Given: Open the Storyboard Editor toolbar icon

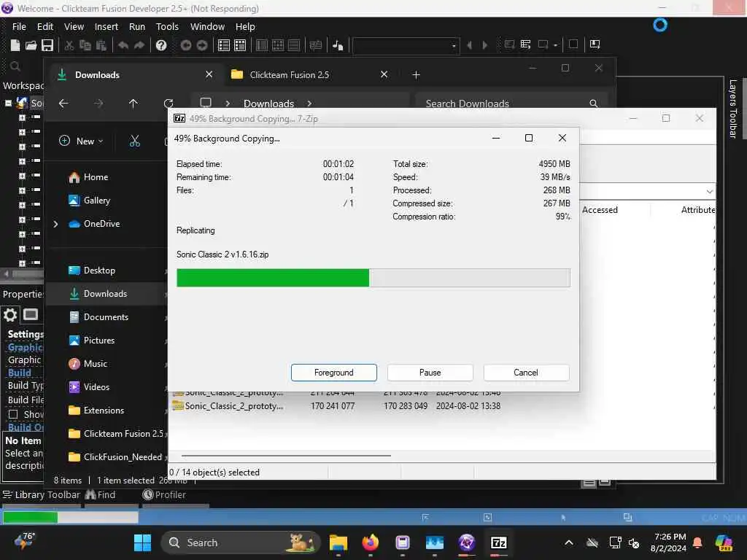Looking at the screenshot, I should pyautogui.click(x=223, y=44).
